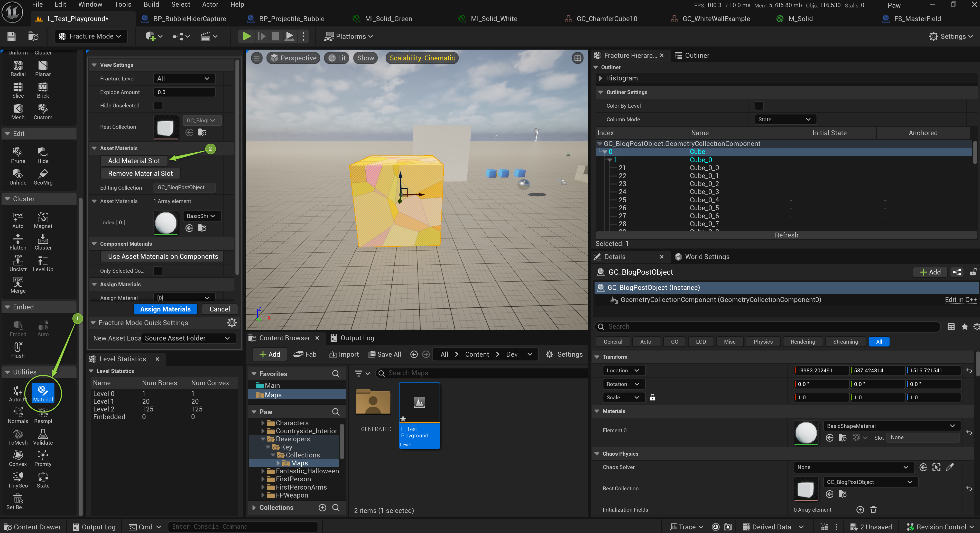Open the Platforms dropdown
The height and width of the screenshot is (533, 980).
348,36
